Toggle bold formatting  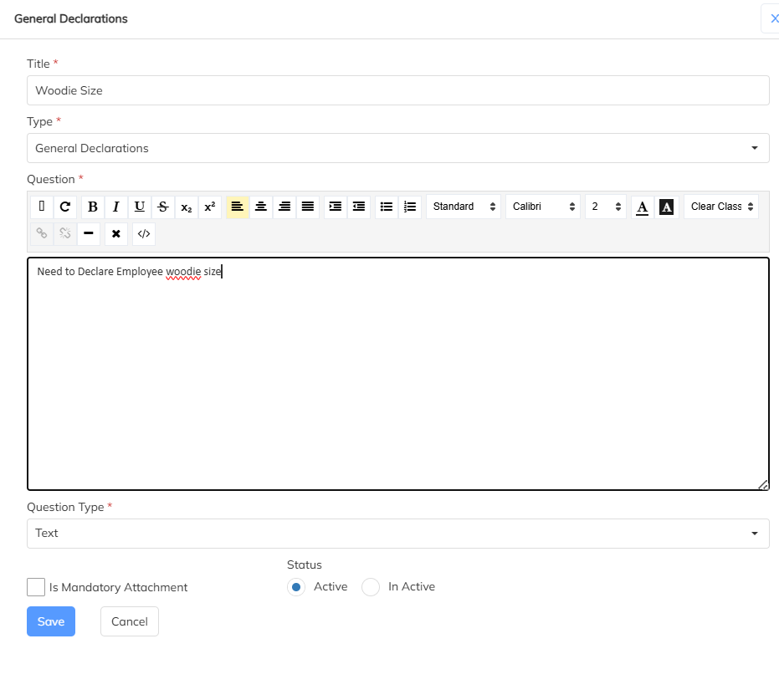point(92,207)
